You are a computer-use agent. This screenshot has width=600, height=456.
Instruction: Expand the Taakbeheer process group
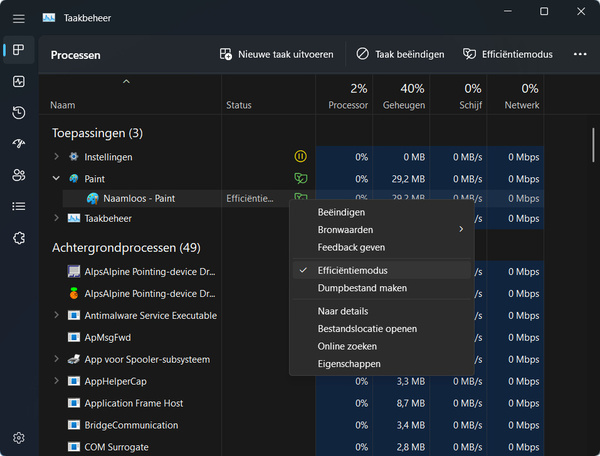coord(56,218)
